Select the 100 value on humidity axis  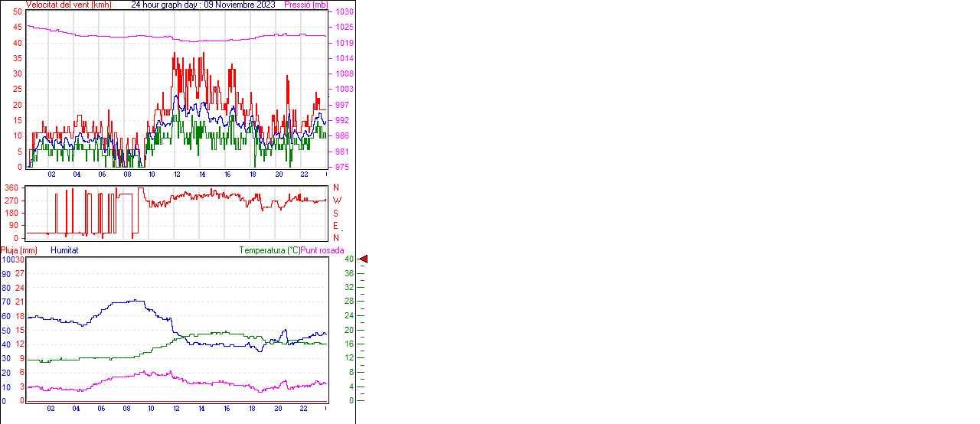point(8,260)
